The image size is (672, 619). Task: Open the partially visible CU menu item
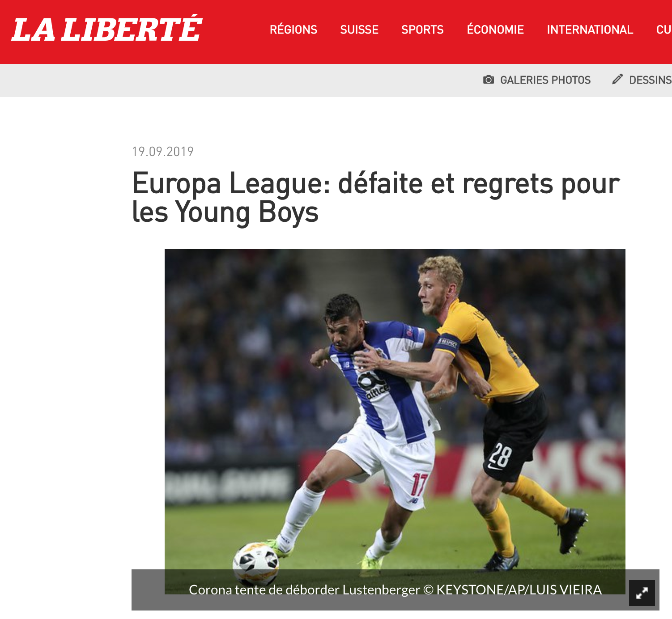pyautogui.click(x=664, y=30)
